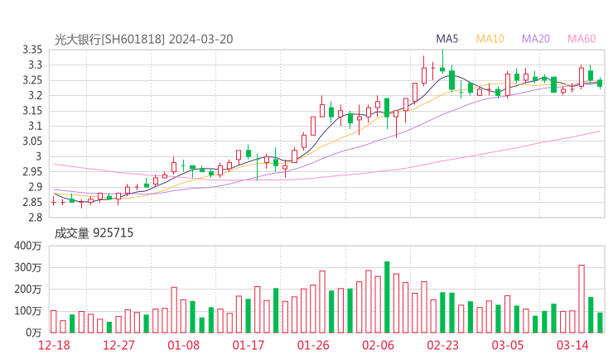Click the 3.35 price axis label
Viewport: 613px width, 364px height.
click(32, 50)
